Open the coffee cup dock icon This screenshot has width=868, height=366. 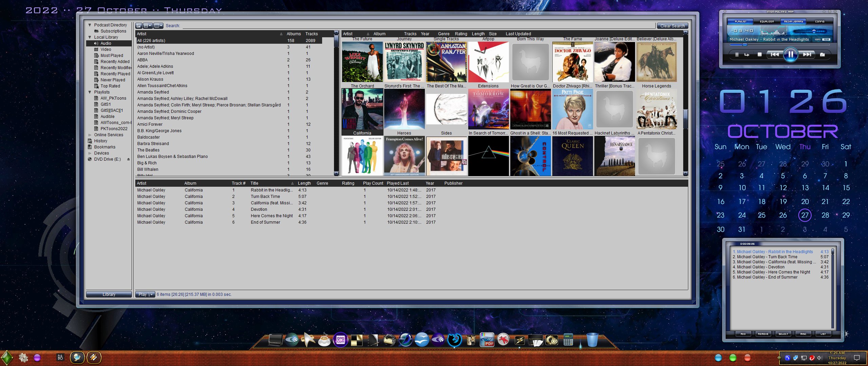tap(324, 340)
